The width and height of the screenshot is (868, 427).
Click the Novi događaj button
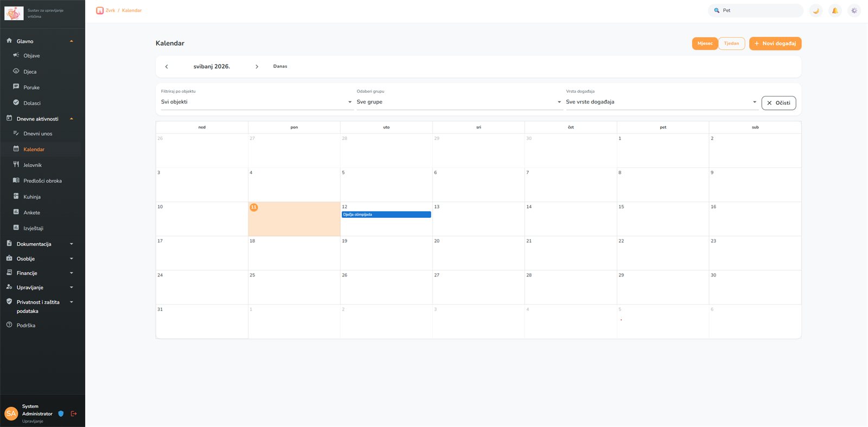[775, 43]
